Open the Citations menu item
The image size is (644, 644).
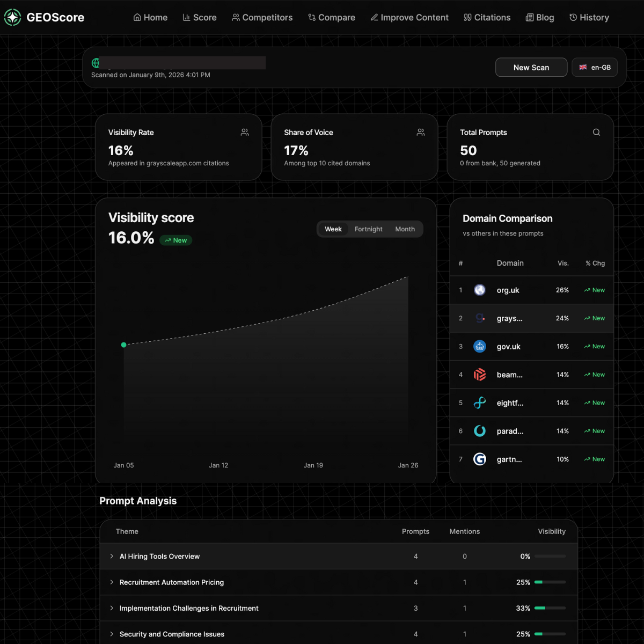(487, 17)
